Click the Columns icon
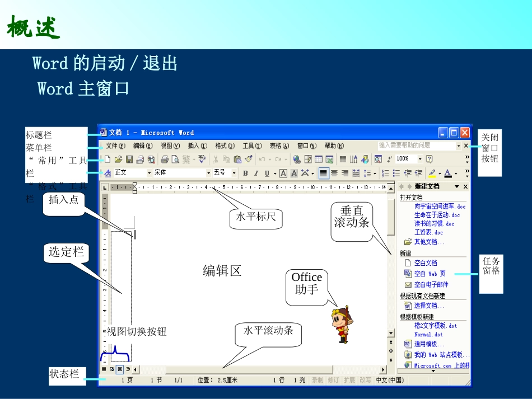 coord(343,159)
